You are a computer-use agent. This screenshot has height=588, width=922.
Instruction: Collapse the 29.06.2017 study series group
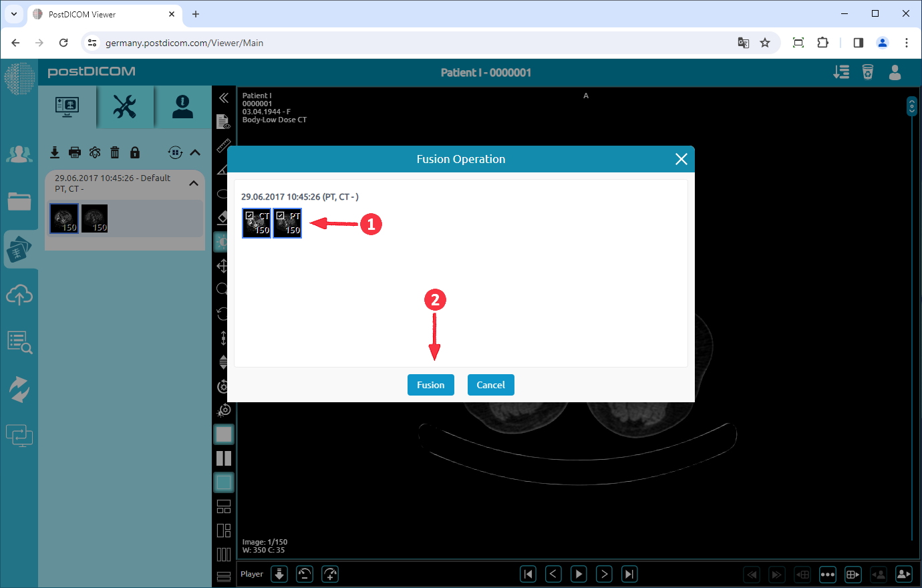[x=194, y=183]
